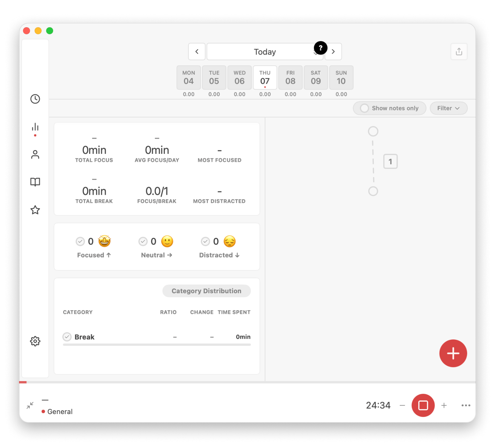Click the CHANGE column header
The height and width of the screenshot is (448, 495).
click(202, 312)
